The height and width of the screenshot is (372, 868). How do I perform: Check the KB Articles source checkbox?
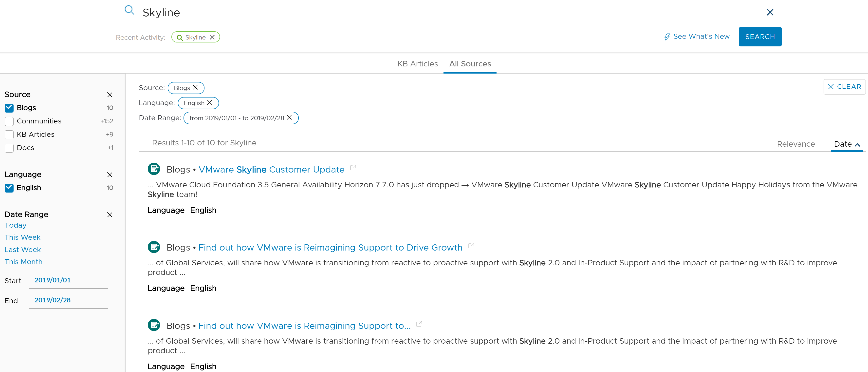coord(9,135)
